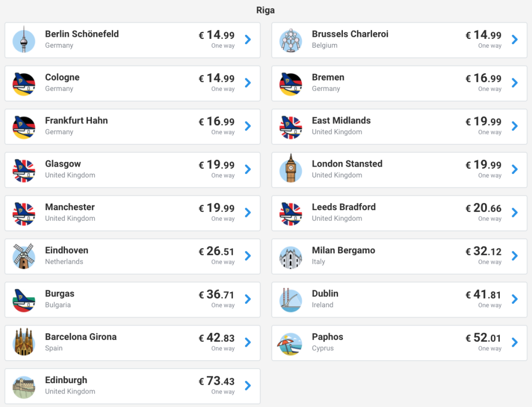Click the Berlin TV tower icon

[x=24, y=40]
